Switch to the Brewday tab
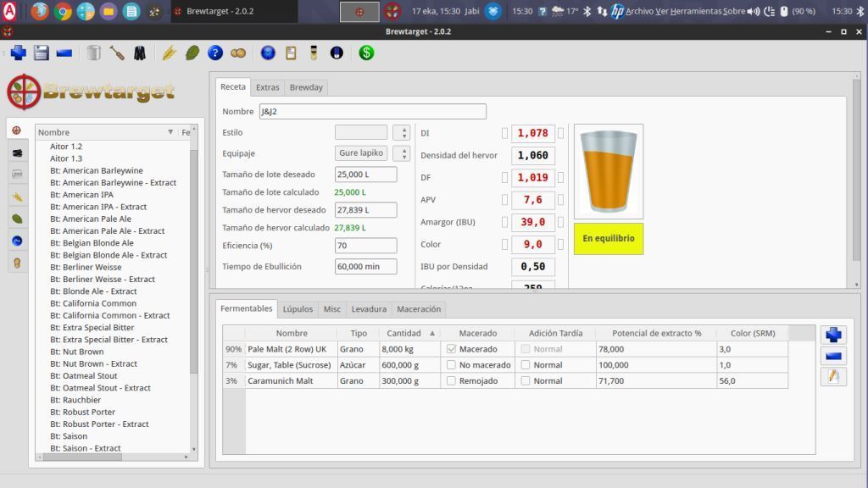This screenshot has height=488, width=868. [x=305, y=87]
